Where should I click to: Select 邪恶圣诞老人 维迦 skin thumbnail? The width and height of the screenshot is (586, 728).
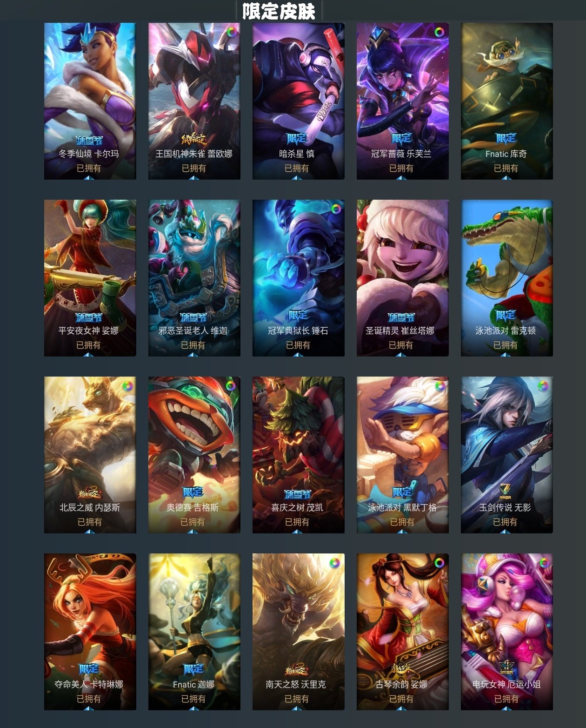194,278
